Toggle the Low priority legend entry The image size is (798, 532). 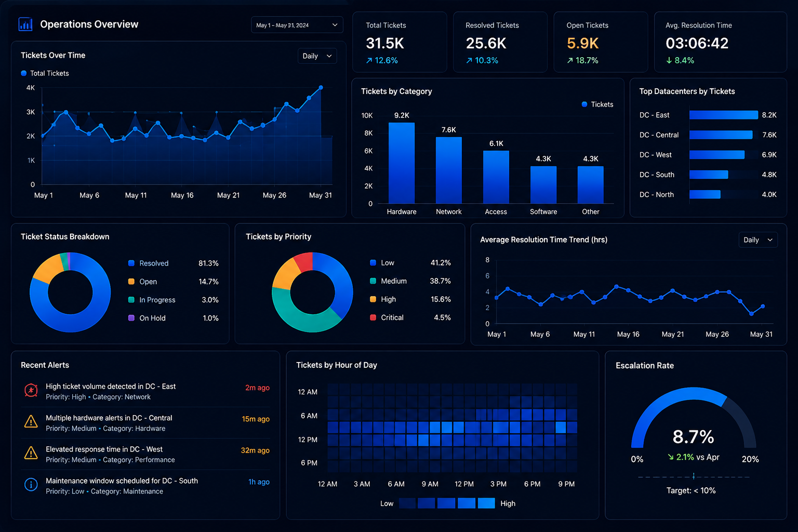click(x=382, y=263)
